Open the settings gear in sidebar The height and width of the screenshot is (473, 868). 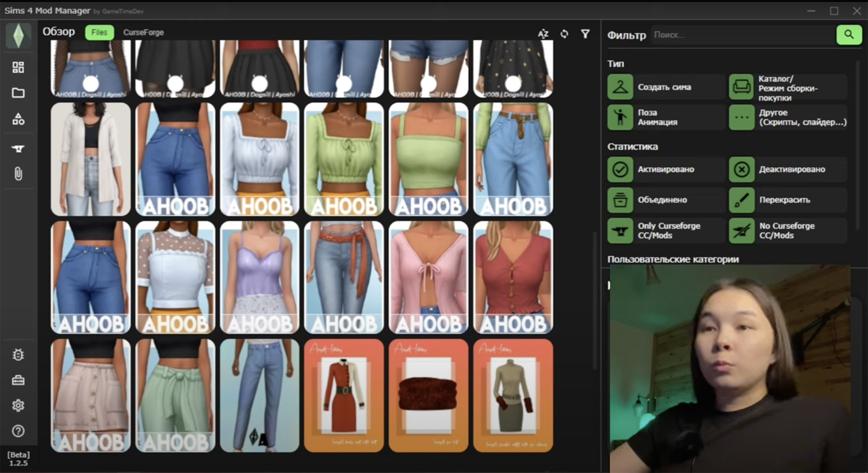point(18,405)
